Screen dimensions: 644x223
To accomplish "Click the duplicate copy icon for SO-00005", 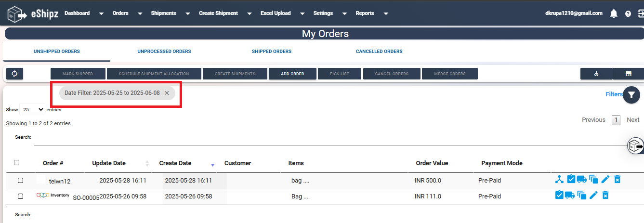I will 582,195.
